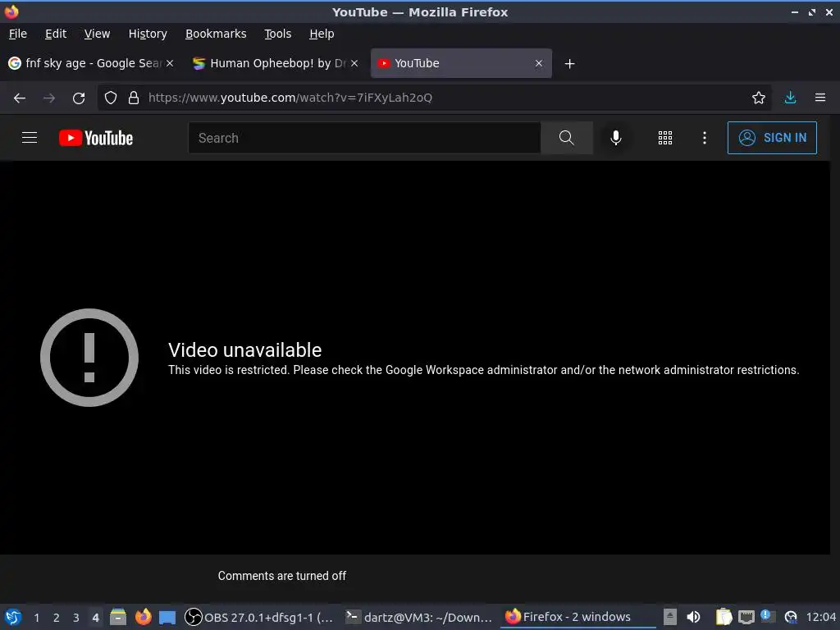Close the YouTube tab
The image size is (840, 630).
pyautogui.click(x=538, y=63)
